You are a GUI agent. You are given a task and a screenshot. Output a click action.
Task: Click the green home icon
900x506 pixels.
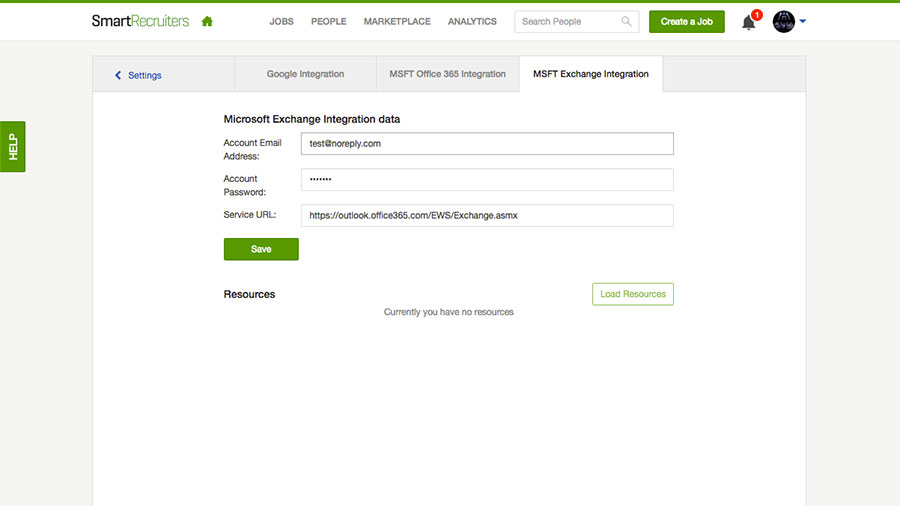[207, 21]
